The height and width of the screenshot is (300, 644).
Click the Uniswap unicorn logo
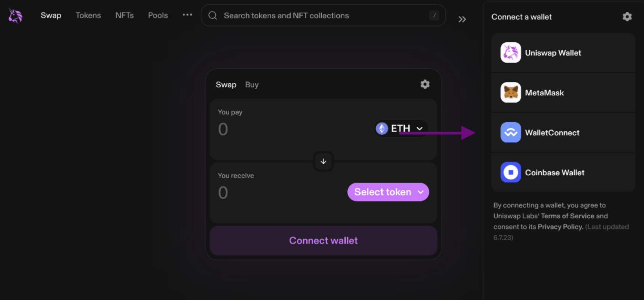pos(14,16)
